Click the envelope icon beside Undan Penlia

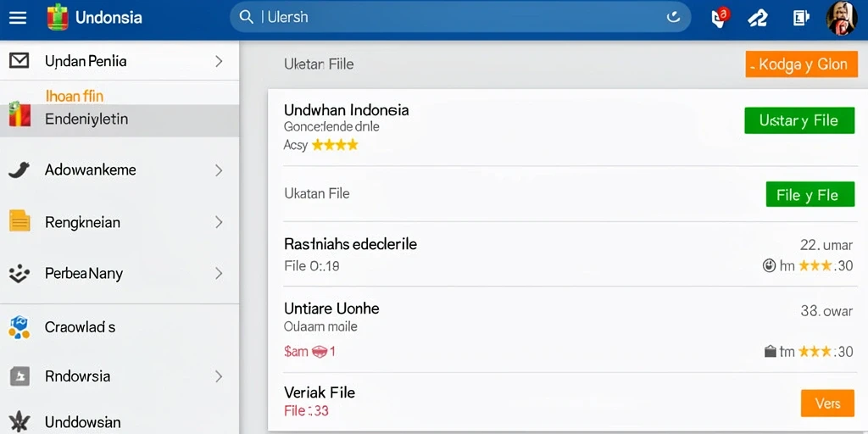pos(19,60)
